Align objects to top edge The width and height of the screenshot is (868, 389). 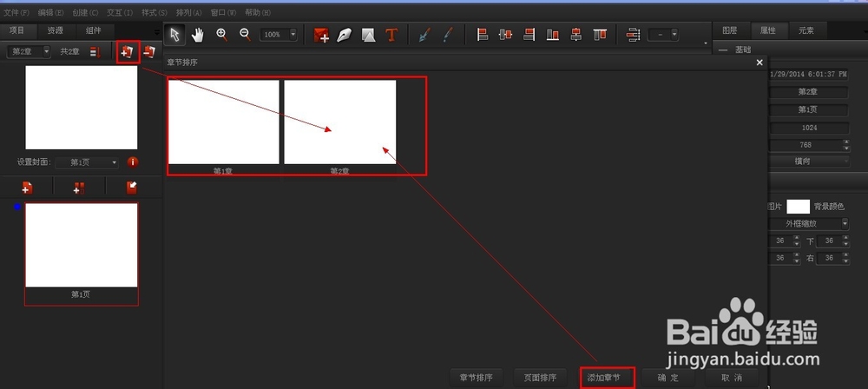600,35
